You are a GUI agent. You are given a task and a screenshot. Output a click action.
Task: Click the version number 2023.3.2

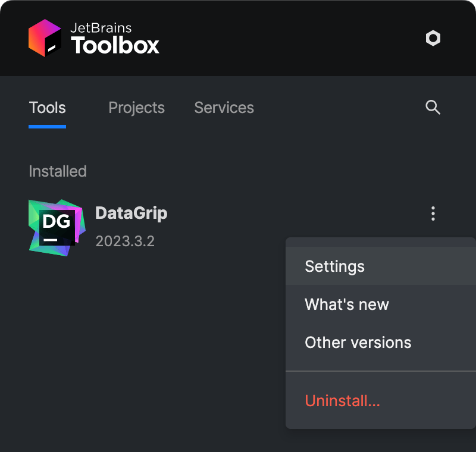pos(126,241)
